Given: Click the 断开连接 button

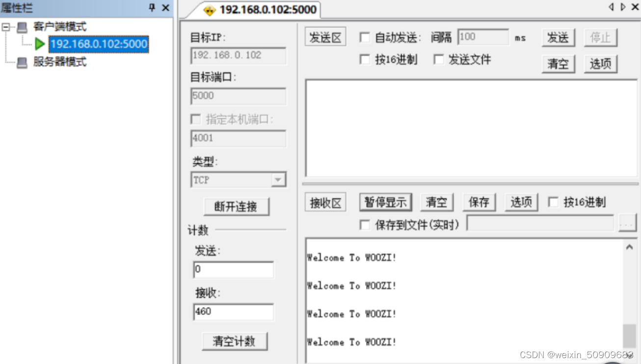Looking at the screenshot, I should [237, 207].
